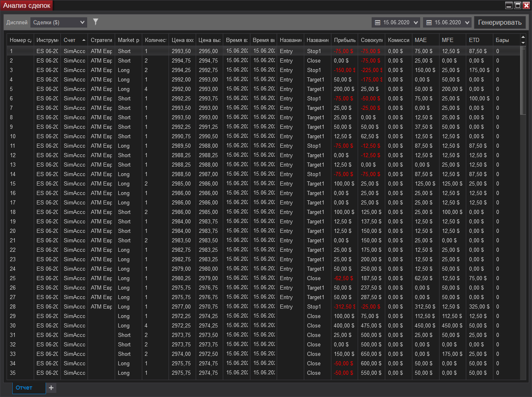Click the -62,50 $ profit cell
532x397 pixels.
(x=345, y=278)
